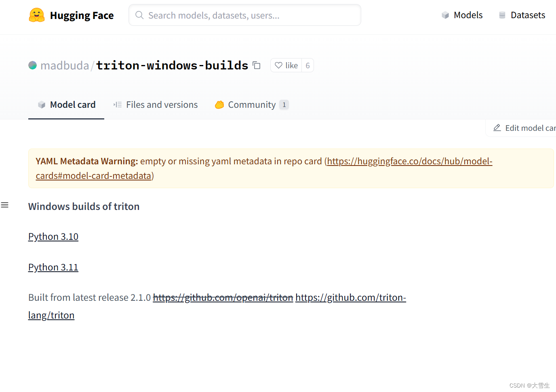Switch to the Model card tab

pos(66,105)
